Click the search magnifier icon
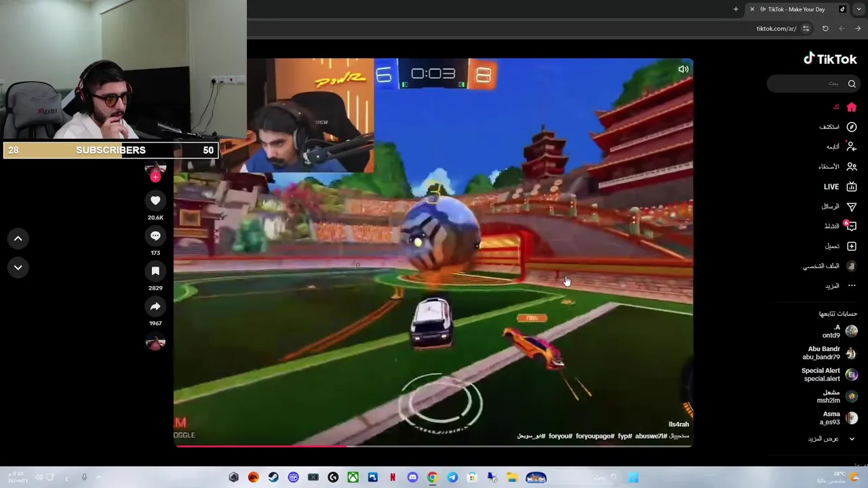Viewport: 868px width, 488px height. pos(852,83)
